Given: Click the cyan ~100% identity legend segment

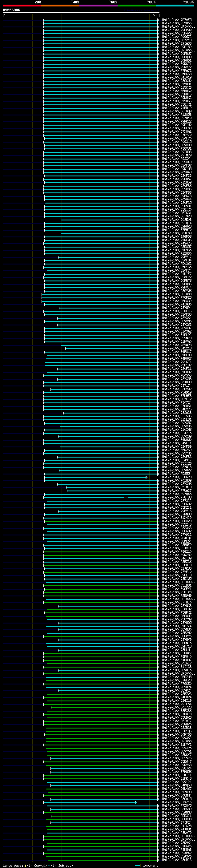Looking at the screenshot, I should point(175,6).
